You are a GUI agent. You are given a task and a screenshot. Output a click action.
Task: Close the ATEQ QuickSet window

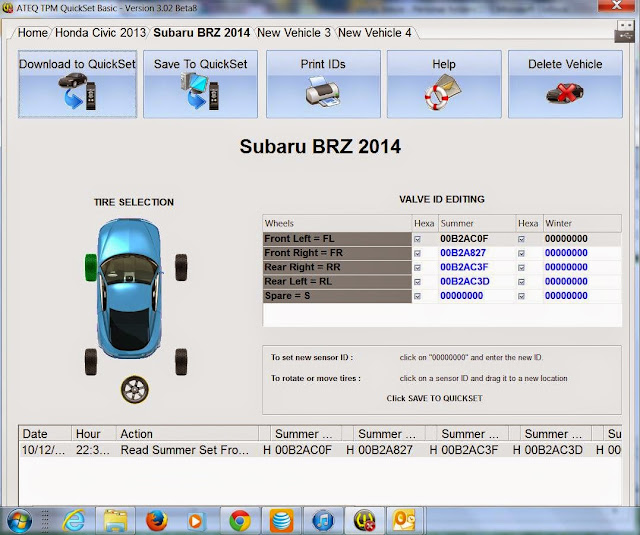point(616,5)
